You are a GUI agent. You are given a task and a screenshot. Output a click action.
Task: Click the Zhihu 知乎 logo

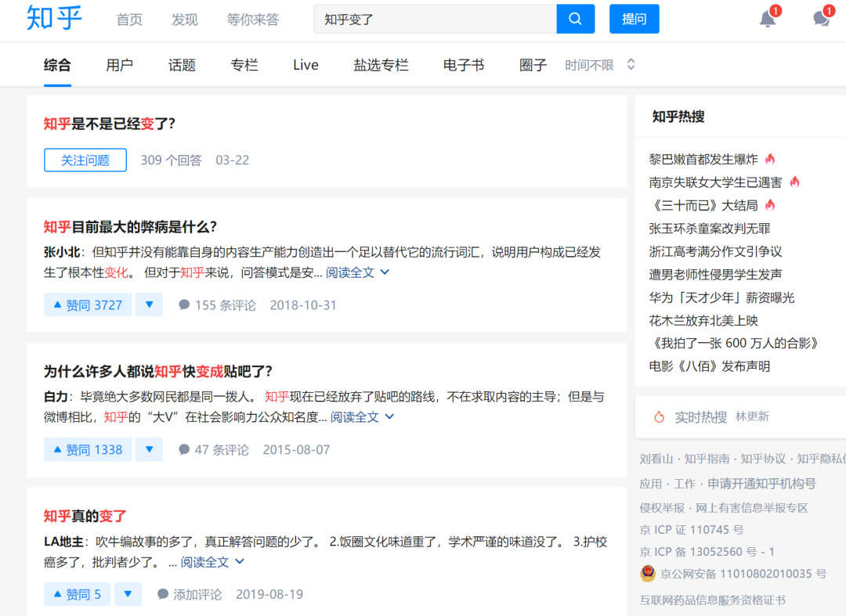pos(54,18)
